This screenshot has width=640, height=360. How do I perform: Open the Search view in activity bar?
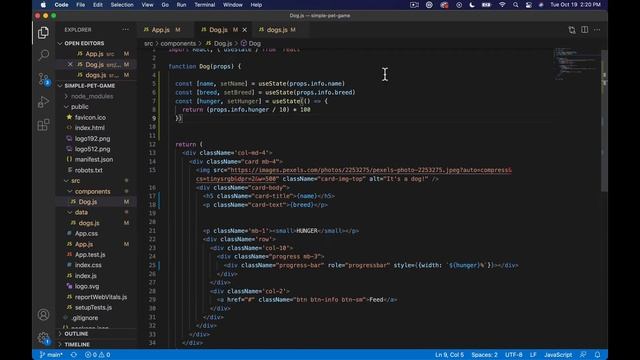pos(43,55)
